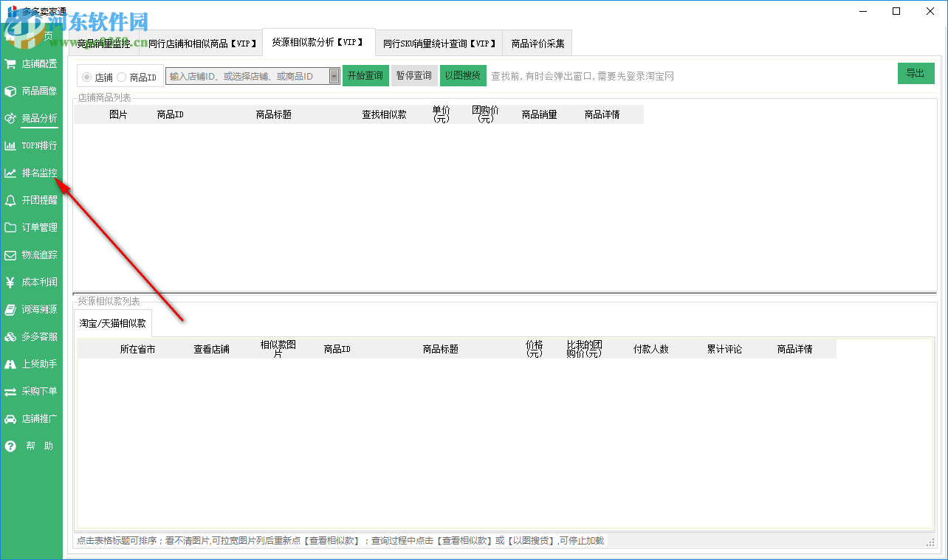Image resolution: width=948 pixels, height=560 pixels.
Task: Click the 查找相似款 column header
Action: [384, 114]
